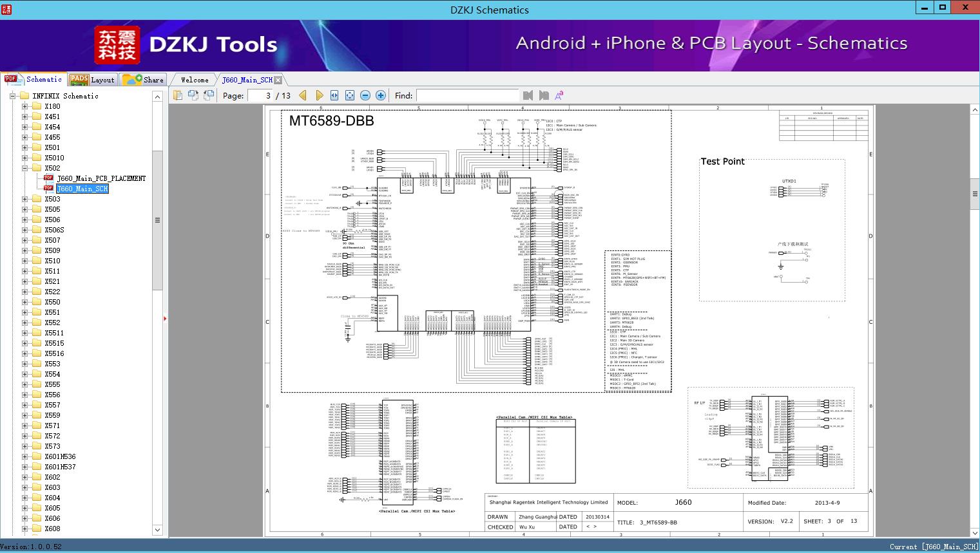This screenshot has width=980, height=553.
Task: Click the copy icon in the toolbar
Action: [x=178, y=95]
